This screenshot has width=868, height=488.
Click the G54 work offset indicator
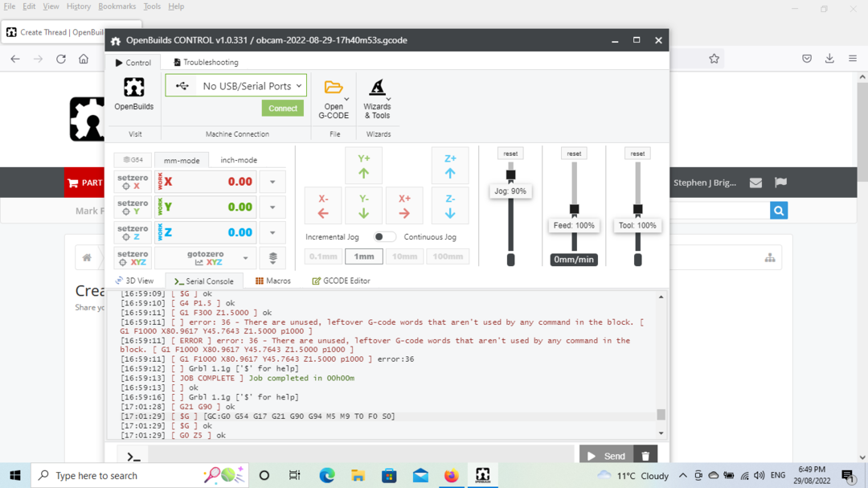pyautogui.click(x=133, y=159)
